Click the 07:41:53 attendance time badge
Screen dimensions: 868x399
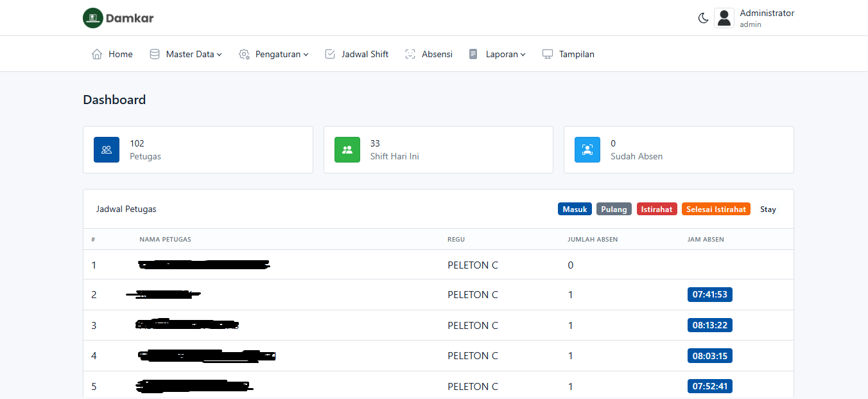click(709, 295)
